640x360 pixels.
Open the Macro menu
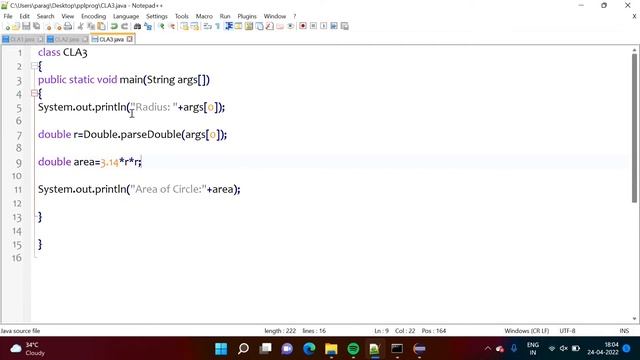pyautogui.click(x=204, y=16)
